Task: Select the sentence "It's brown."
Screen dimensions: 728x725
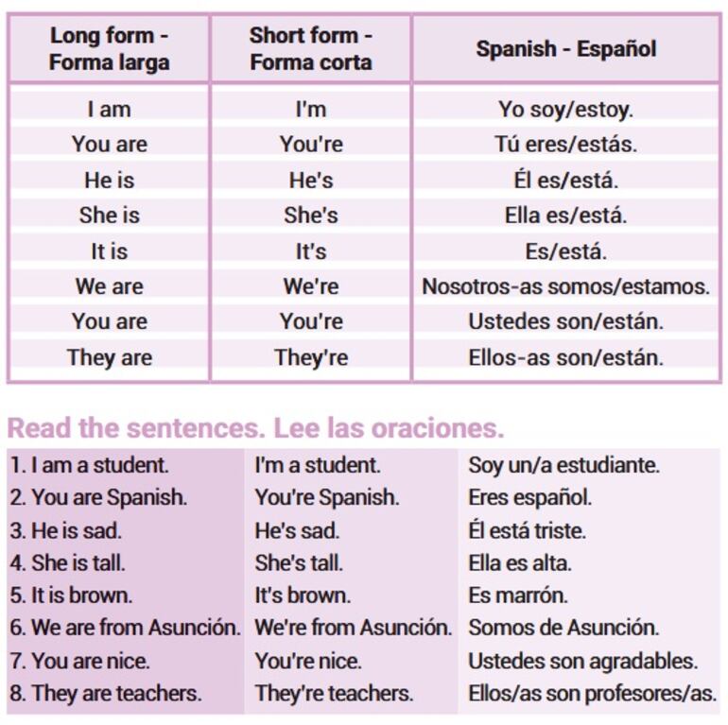Action: pos(303,596)
